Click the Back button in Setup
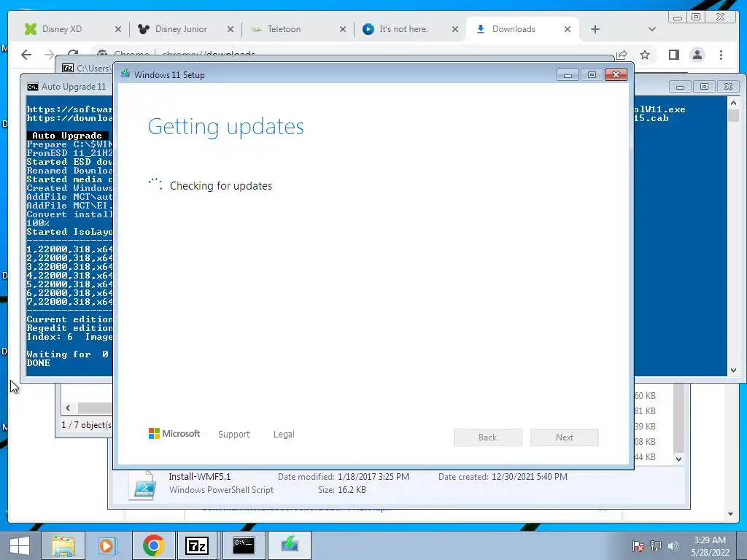This screenshot has width=747, height=560. [488, 437]
